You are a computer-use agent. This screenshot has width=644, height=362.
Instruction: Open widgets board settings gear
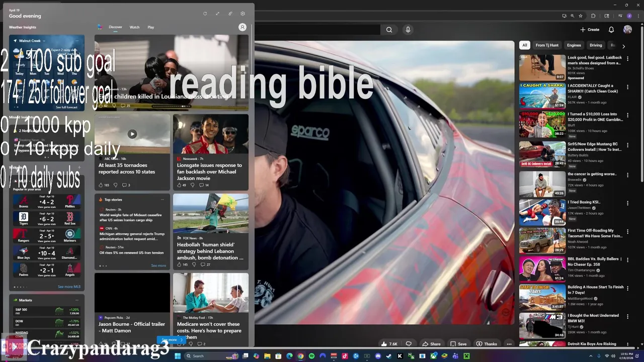[243, 14]
